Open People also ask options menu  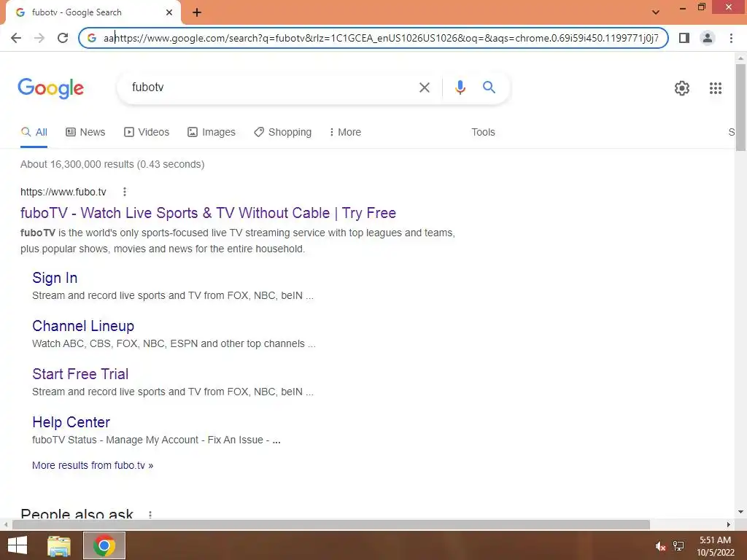point(150,514)
